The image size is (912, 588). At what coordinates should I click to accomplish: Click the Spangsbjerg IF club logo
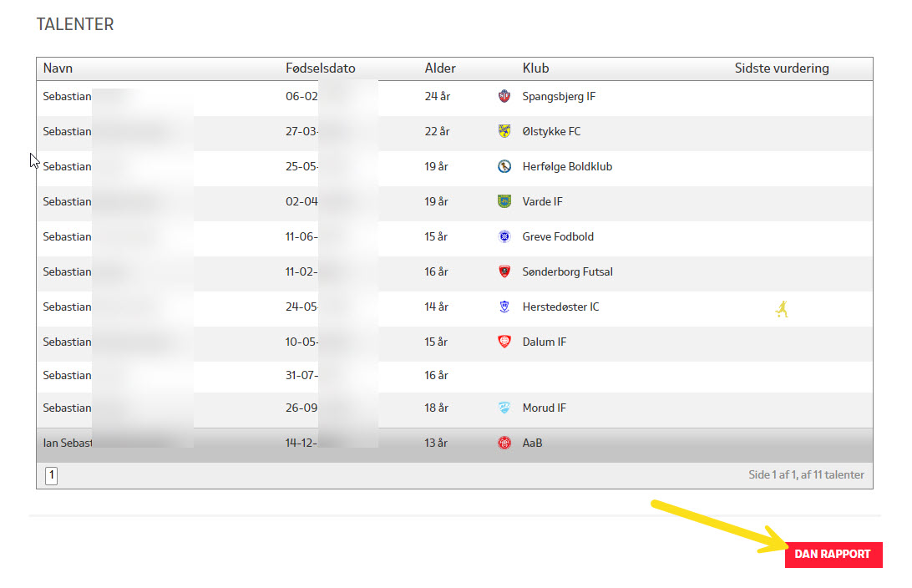[x=504, y=97]
